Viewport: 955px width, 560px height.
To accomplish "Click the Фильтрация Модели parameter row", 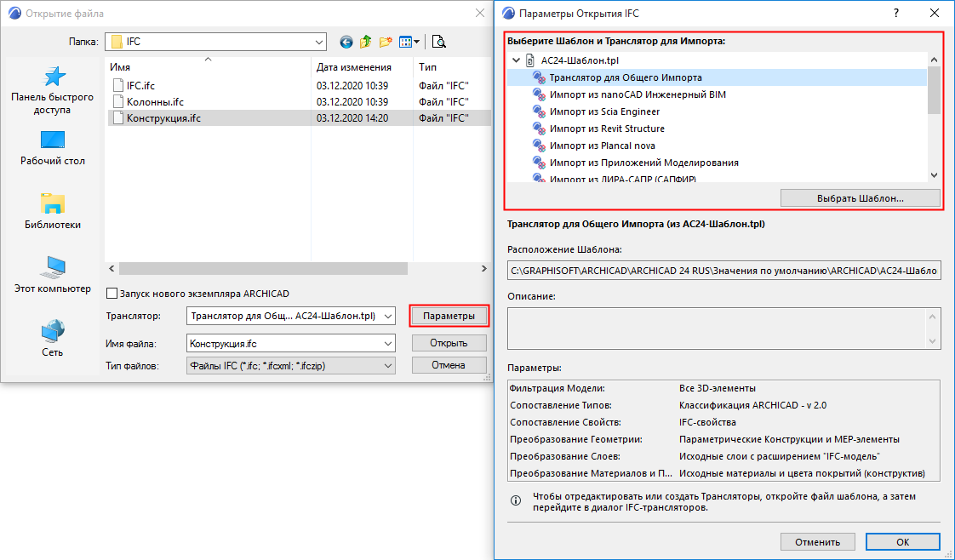I will pyautogui.click(x=723, y=388).
